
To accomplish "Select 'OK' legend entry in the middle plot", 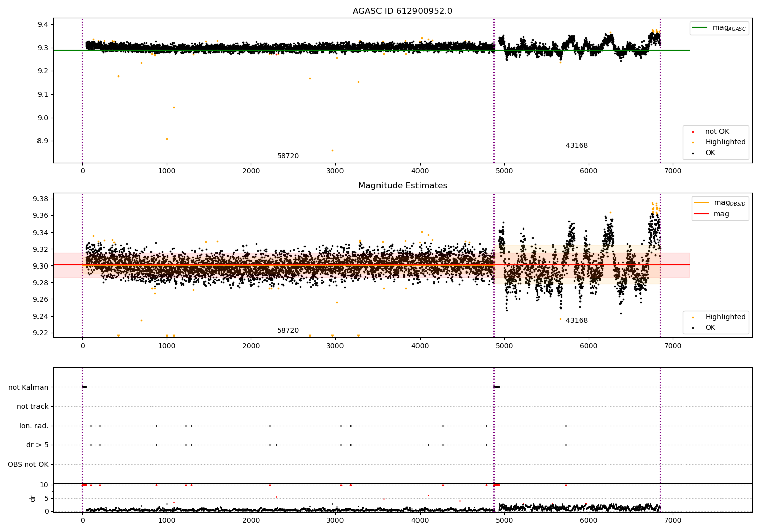I will click(x=710, y=328).
